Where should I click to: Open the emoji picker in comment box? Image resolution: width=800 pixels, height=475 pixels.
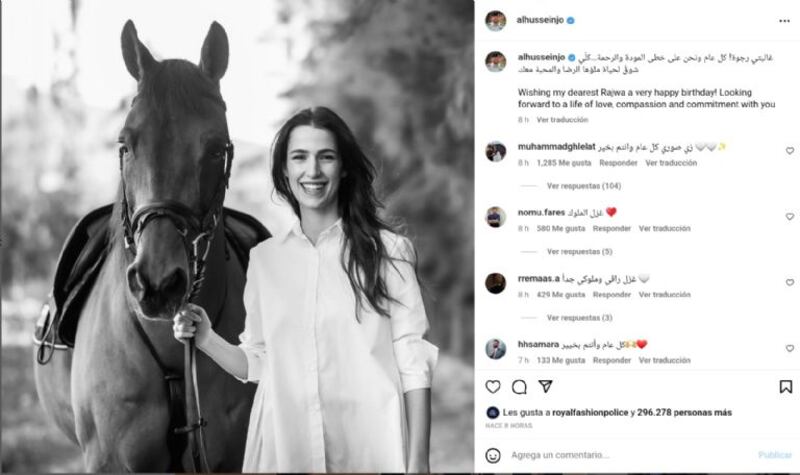493,455
